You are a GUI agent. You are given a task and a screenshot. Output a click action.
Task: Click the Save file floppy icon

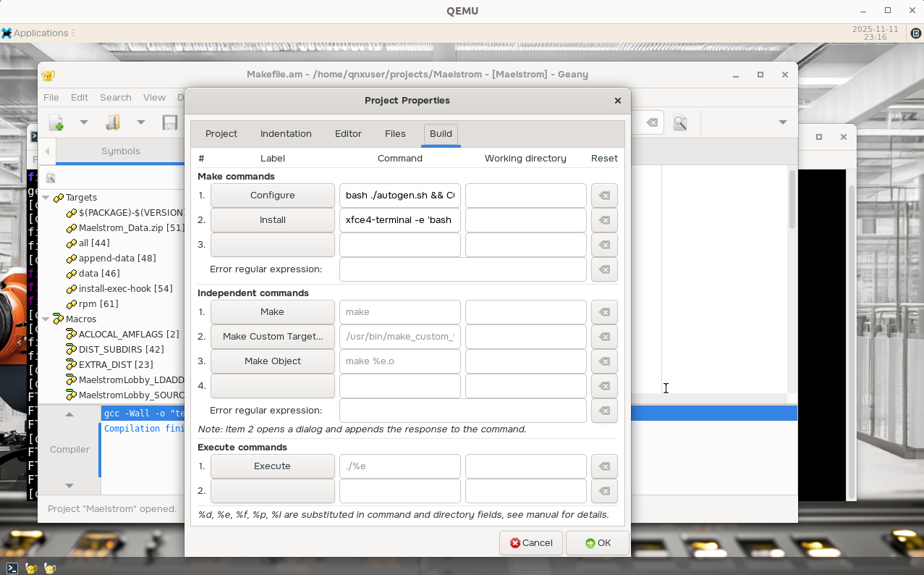(x=170, y=122)
